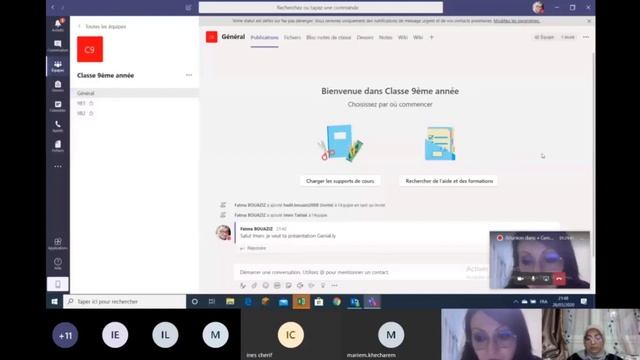The width and height of the screenshot is (640, 360).
Task: Open Excel from the taskbar
Action: coord(301,302)
